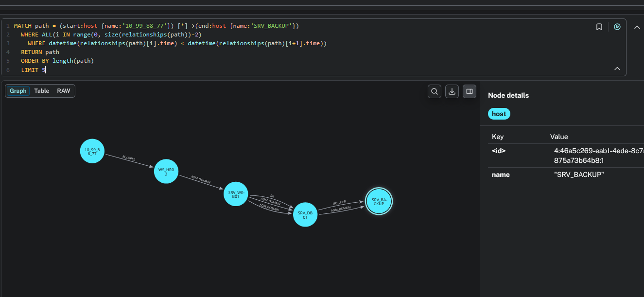Viewport: 644px width, 297px height.
Task: Select the NO_USER relationship edge
Action: point(339,203)
